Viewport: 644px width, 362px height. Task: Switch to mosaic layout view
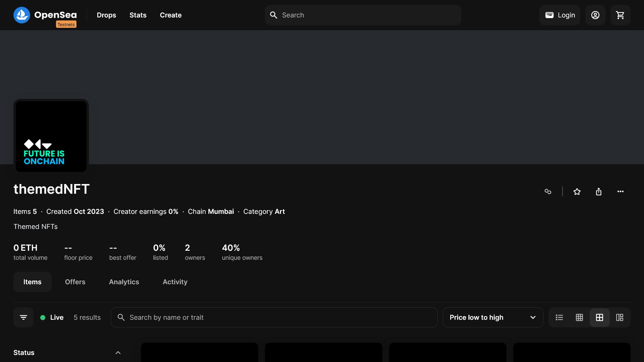(x=620, y=317)
